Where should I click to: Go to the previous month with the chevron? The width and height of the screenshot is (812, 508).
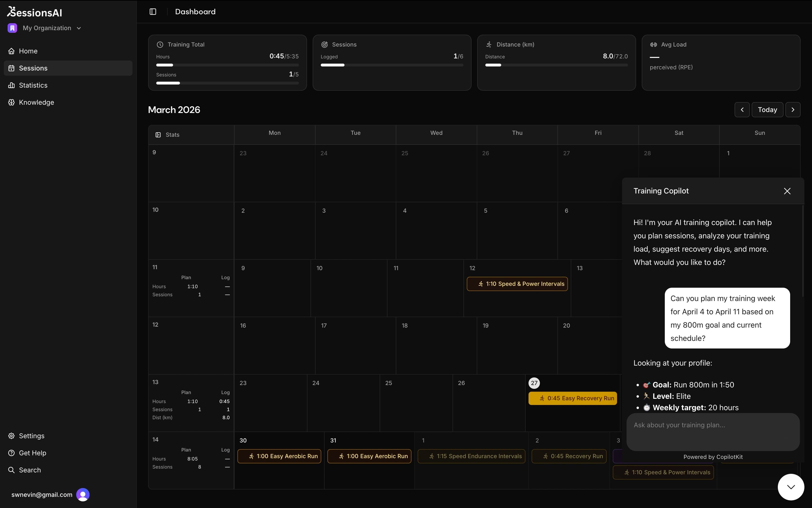pos(742,109)
